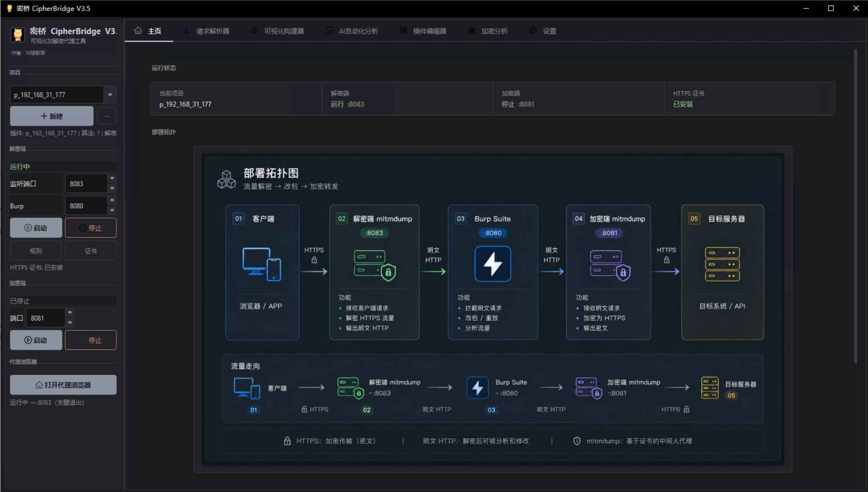Click the '...' button next to 新建

click(x=107, y=116)
